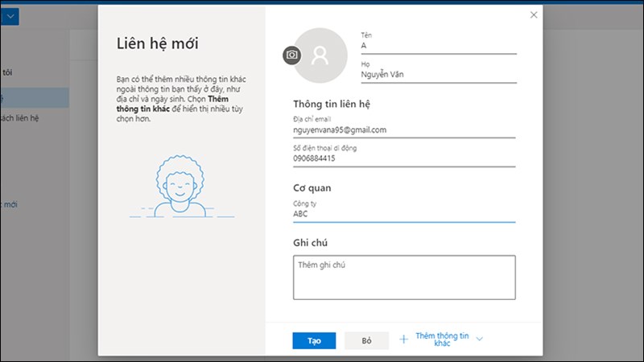Image resolution: width=644 pixels, height=362 pixels.
Task: Click the Số điện thoại di động field
Action: click(404, 158)
